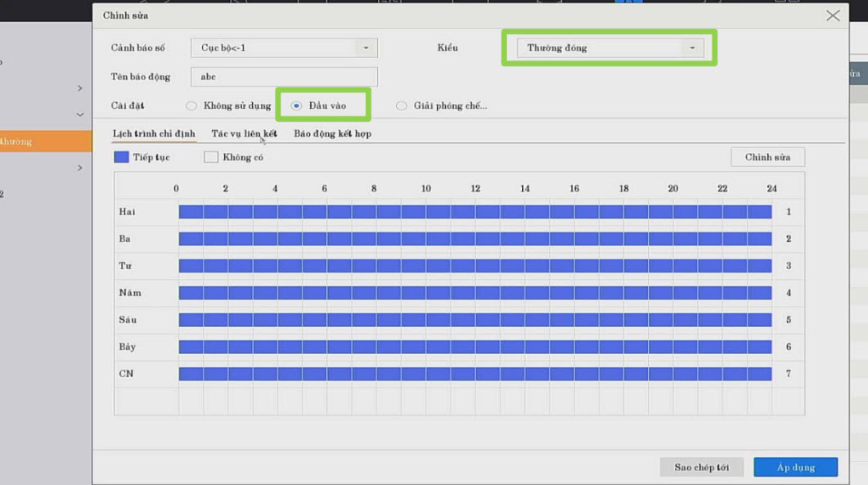Click the Tên báo động text field

pos(284,77)
